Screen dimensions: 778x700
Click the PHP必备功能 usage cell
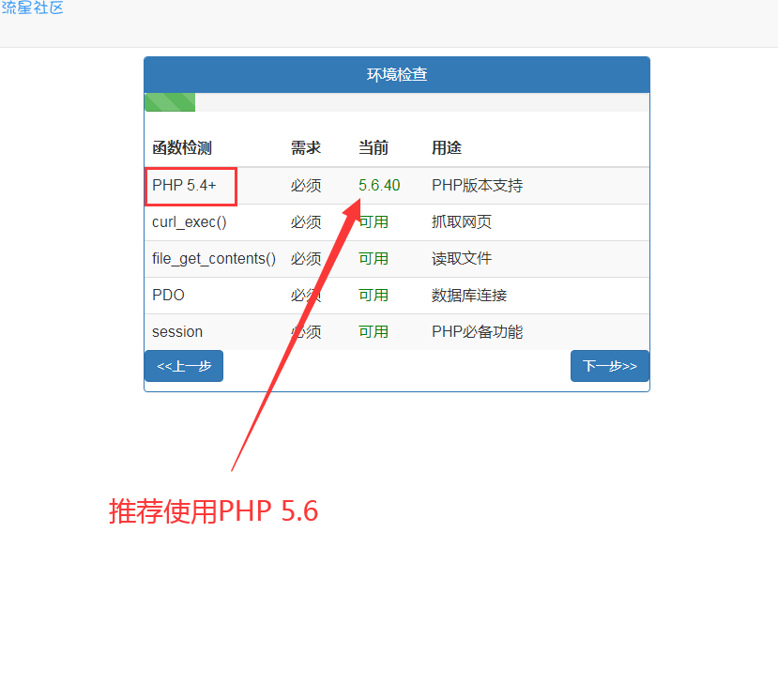coord(478,332)
